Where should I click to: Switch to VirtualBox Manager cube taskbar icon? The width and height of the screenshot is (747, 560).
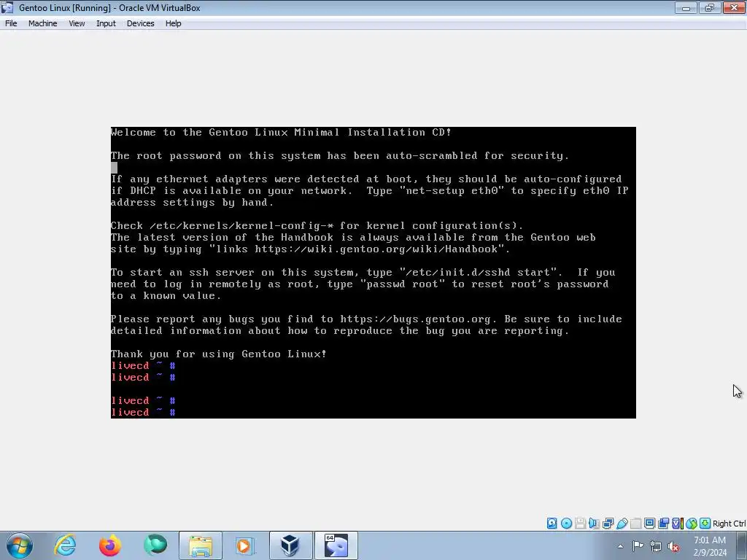point(290,545)
